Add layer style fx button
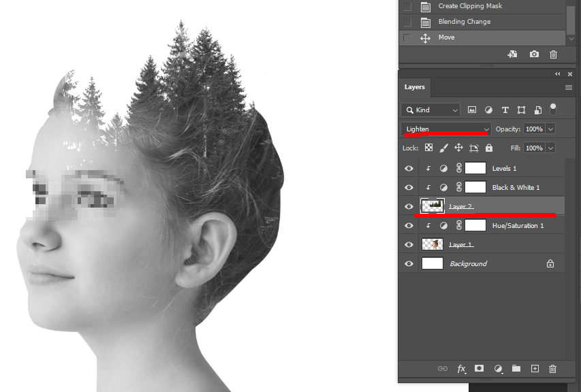 (461, 369)
